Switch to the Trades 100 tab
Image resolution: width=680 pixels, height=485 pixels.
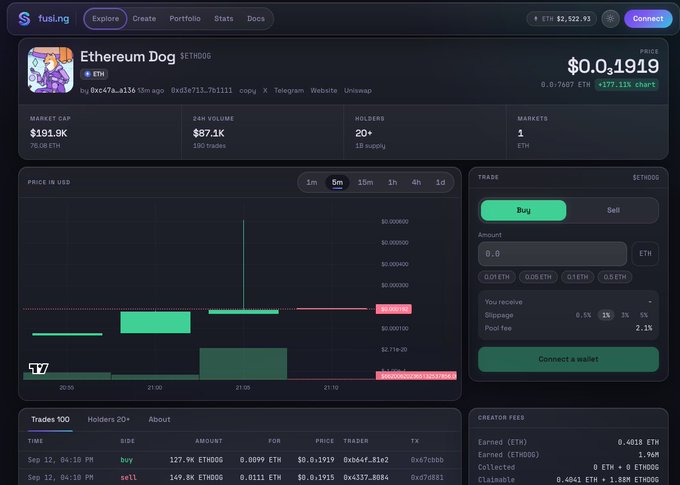click(x=50, y=419)
